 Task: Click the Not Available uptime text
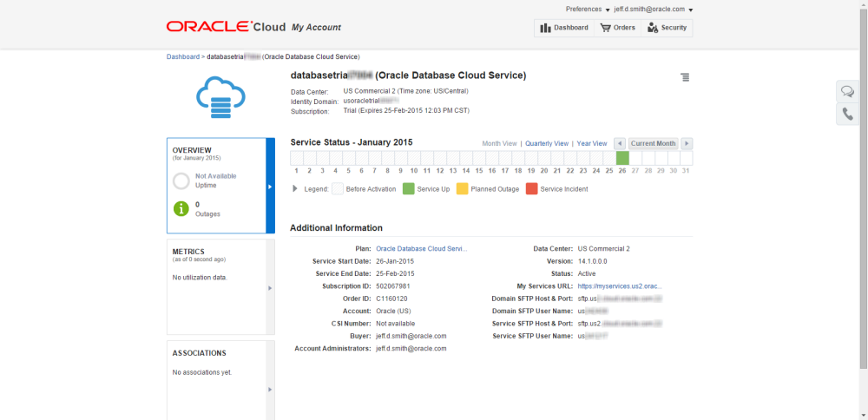[x=216, y=176]
